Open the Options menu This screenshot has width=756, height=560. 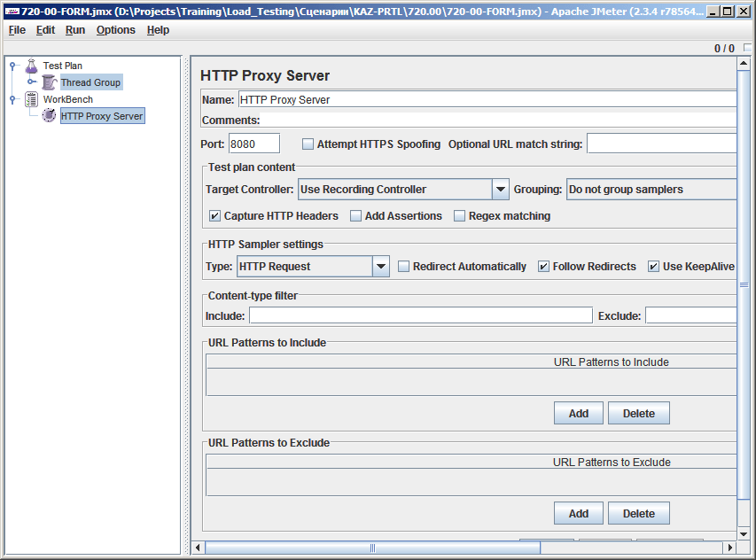116,30
